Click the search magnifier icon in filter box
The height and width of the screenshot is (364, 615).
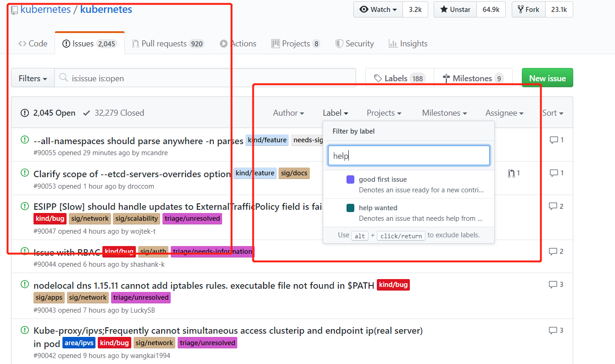[64, 78]
